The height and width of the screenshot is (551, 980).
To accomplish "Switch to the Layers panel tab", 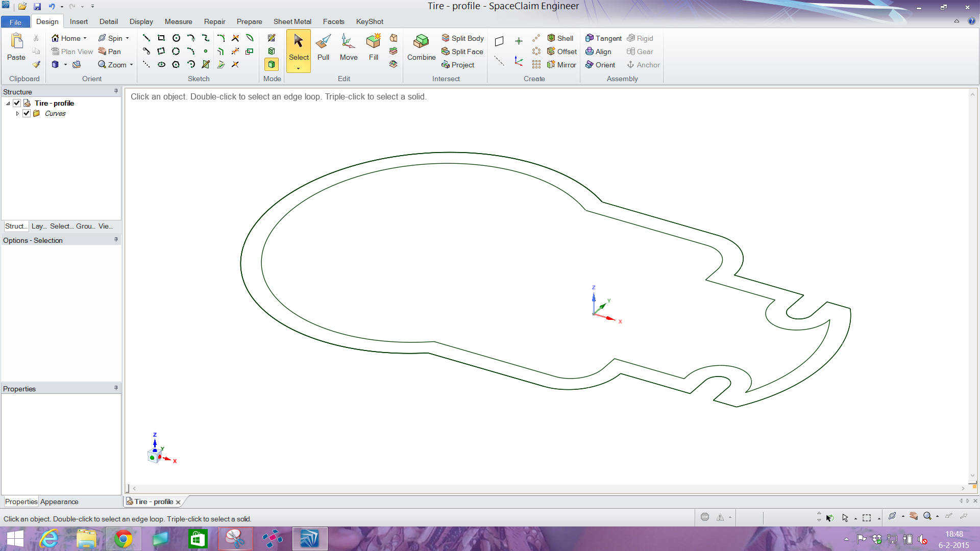I will coord(39,226).
